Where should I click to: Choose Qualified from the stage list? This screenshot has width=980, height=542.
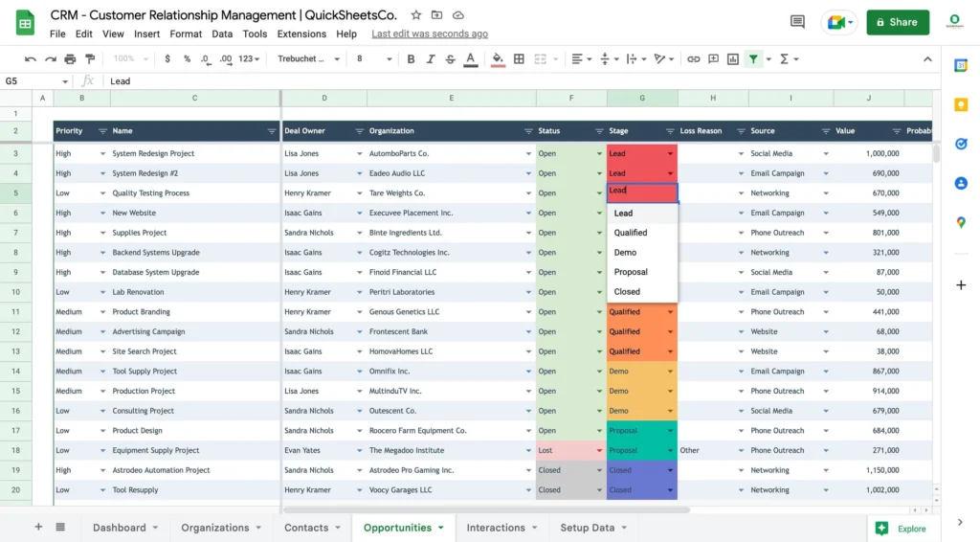tap(642, 233)
